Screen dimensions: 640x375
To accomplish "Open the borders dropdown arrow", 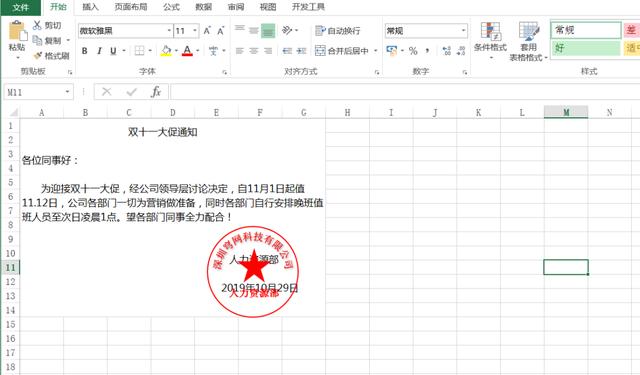I will click(150, 51).
